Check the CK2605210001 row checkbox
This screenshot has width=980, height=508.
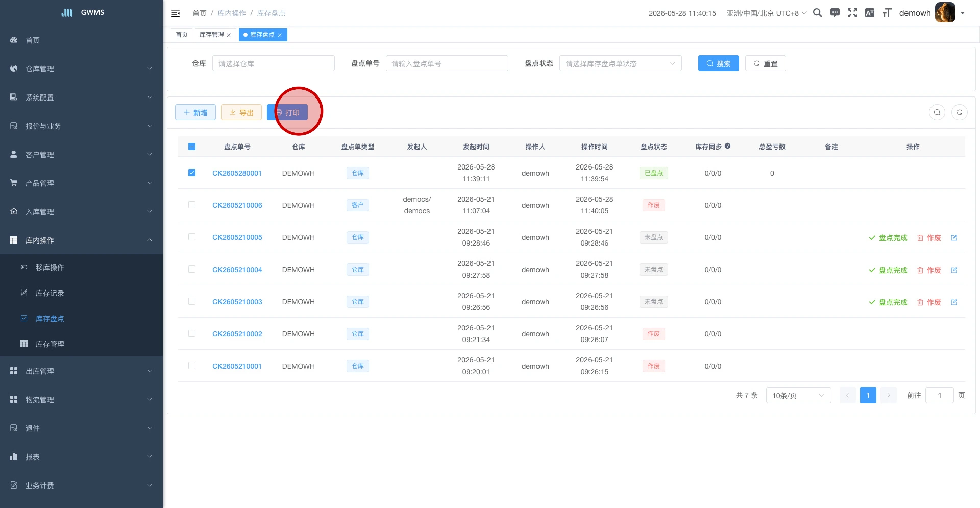(192, 366)
